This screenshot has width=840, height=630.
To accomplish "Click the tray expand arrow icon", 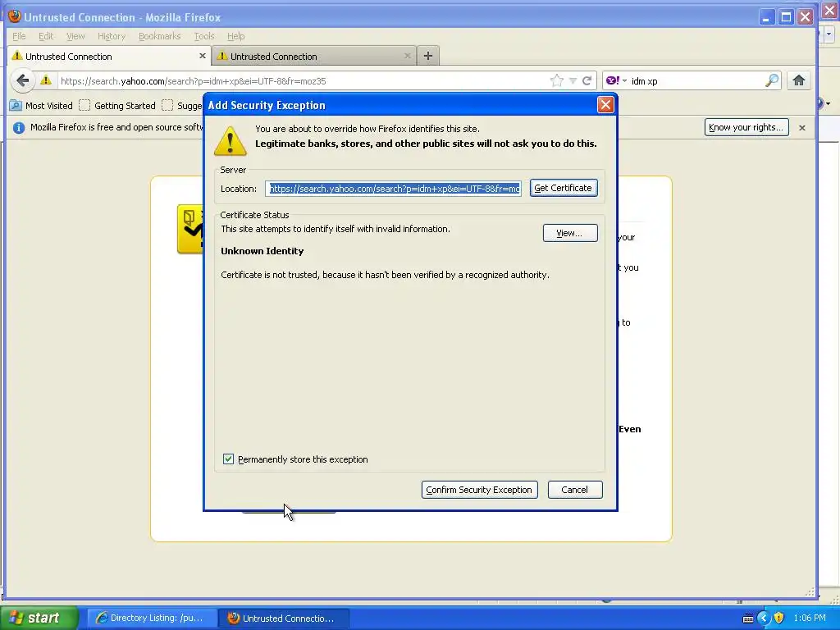I will (x=764, y=619).
